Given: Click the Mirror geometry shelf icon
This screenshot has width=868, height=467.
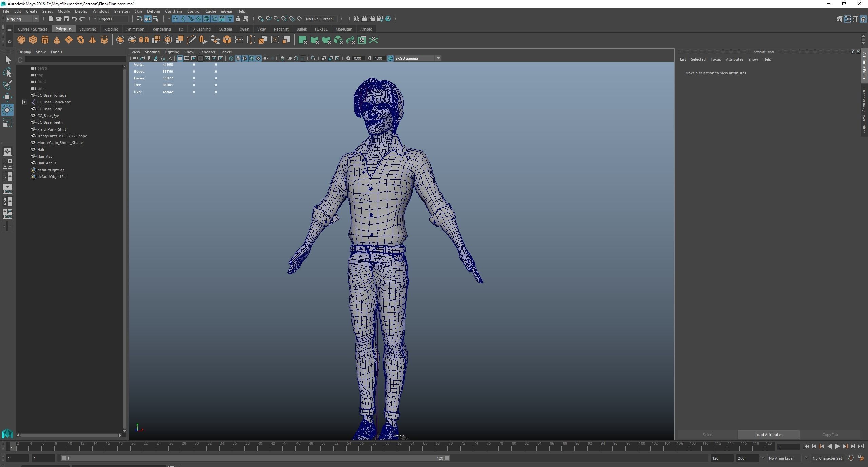Looking at the screenshot, I should [x=144, y=40].
